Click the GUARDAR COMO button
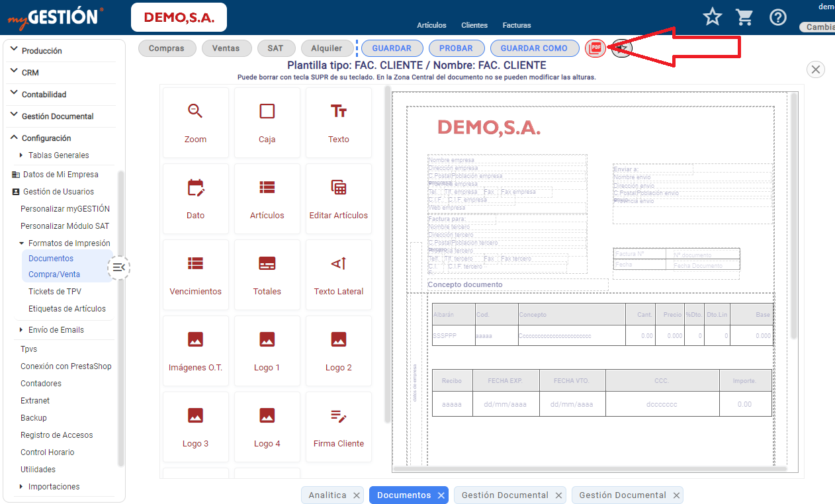Screen dimensions: 835x504 pos(534,48)
